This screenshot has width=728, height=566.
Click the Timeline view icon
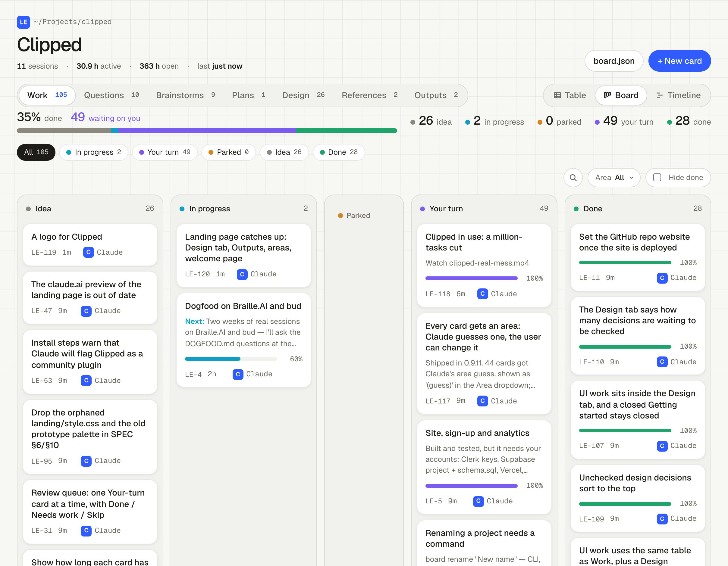[659, 95]
